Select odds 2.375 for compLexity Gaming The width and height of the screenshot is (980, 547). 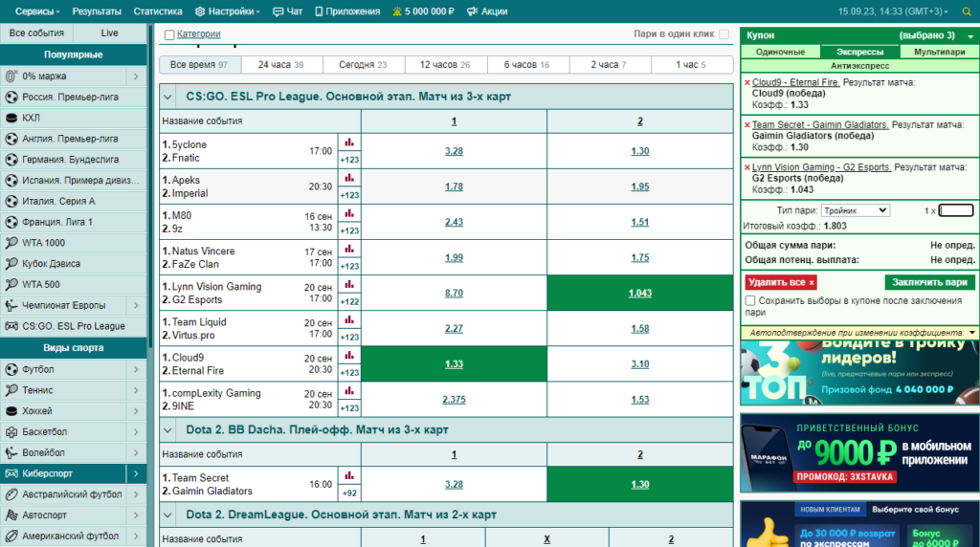click(x=454, y=400)
